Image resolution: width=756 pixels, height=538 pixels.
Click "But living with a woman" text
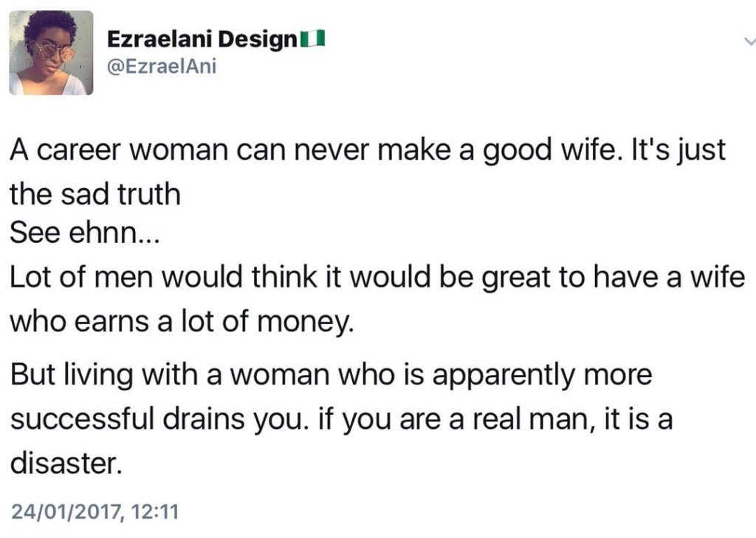(169, 375)
